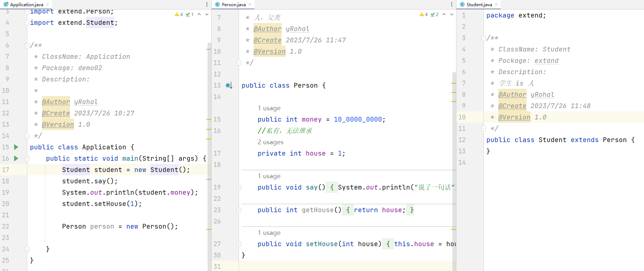This screenshot has height=271, width=644.
Task: Go to previous highlighted error in Person.java
Action: (x=444, y=14)
